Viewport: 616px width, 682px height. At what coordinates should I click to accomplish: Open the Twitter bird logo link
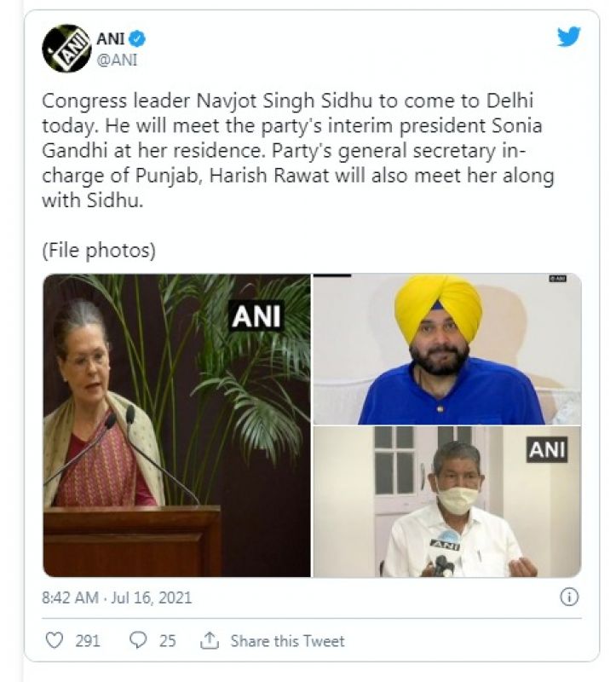[x=568, y=37]
